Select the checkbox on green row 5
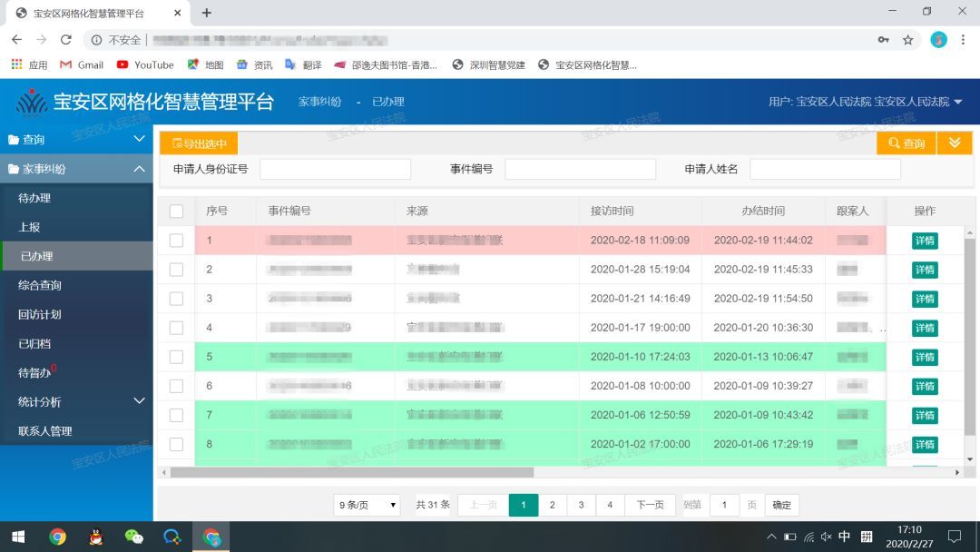This screenshot has height=552, width=980. [x=176, y=357]
